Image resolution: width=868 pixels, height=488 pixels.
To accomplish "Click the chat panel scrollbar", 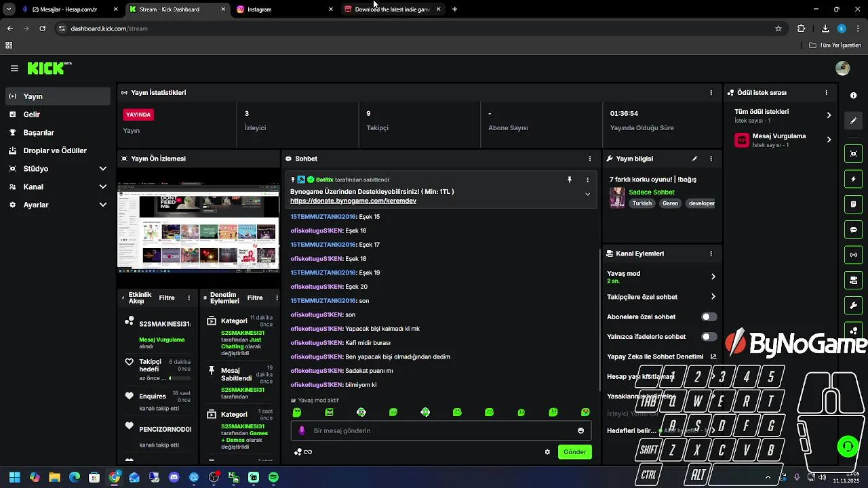I will coord(599,319).
